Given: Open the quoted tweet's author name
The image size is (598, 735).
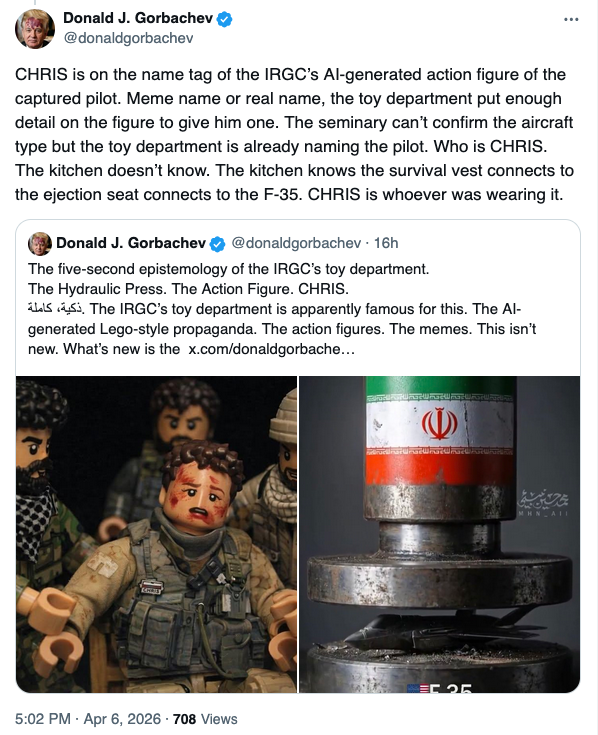Looking at the screenshot, I should 131,243.
